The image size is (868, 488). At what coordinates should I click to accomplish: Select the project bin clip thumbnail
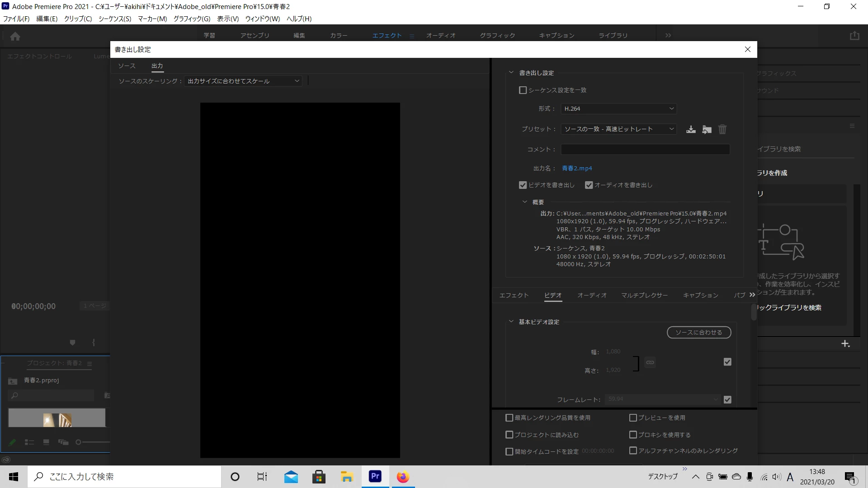(57, 418)
